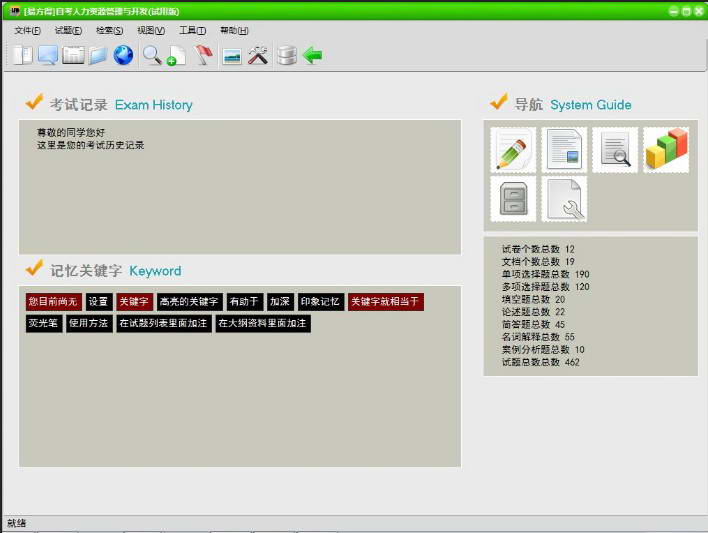Click the 您目前尚无 keyword tag

[53, 302]
